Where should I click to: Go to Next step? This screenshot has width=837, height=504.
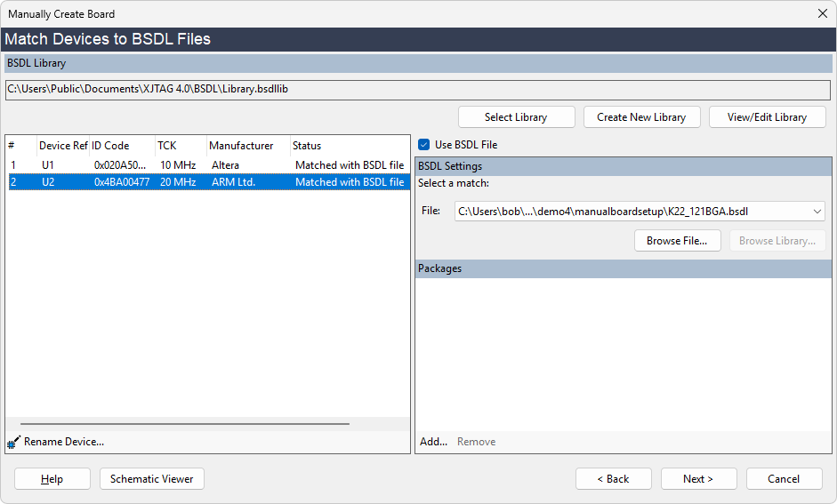(698, 479)
